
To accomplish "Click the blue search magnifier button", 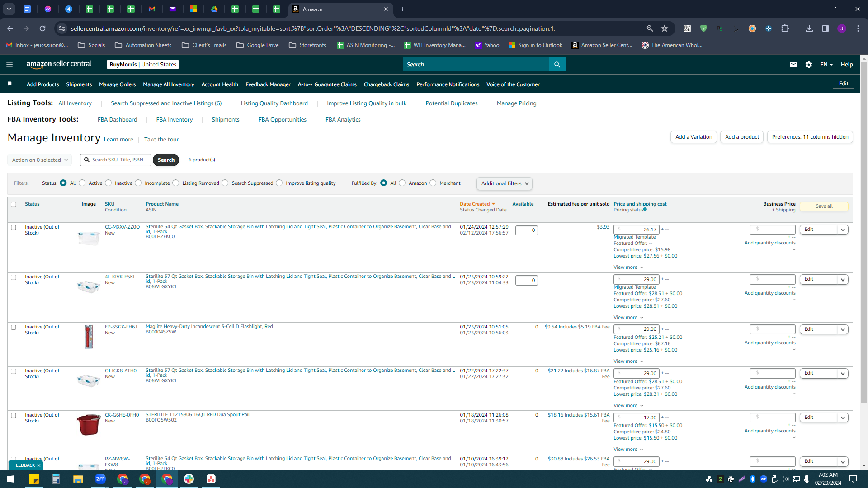I will [557, 65].
